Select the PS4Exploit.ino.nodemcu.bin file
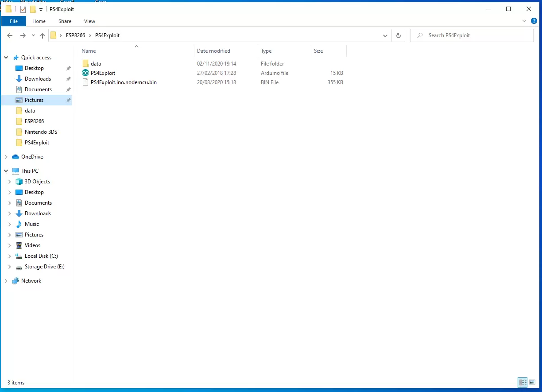 tap(124, 82)
